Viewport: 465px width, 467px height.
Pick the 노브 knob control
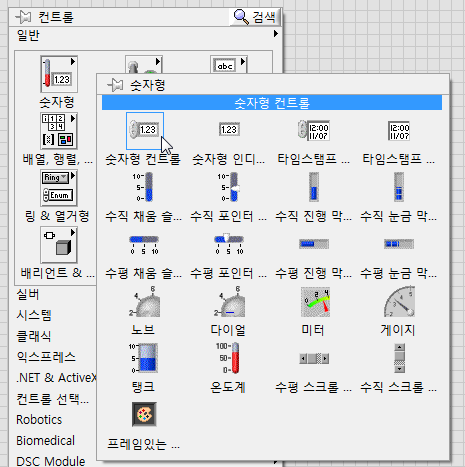(145, 302)
